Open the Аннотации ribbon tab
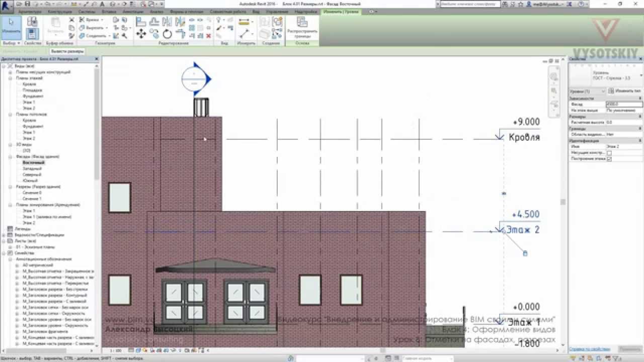The image size is (644, 362). pyautogui.click(x=133, y=11)
